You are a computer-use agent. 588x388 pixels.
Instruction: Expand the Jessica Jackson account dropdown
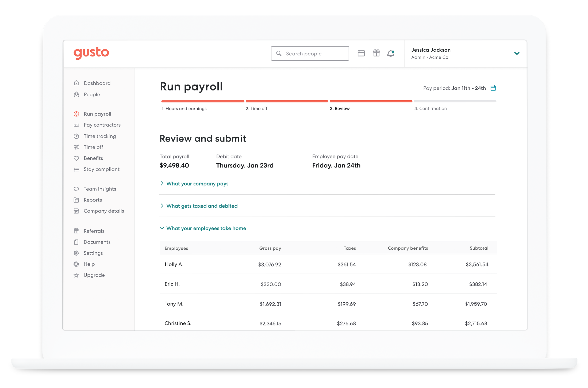[517, 53]
